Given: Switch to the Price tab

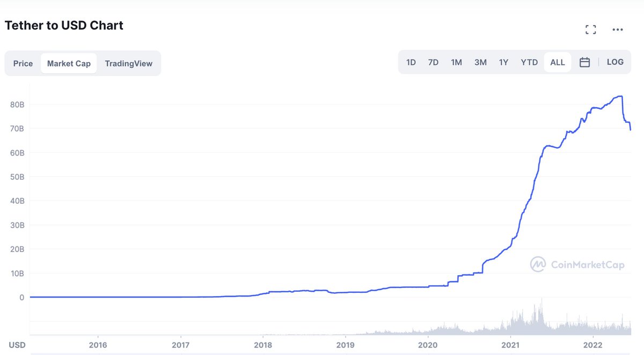Looking at the screenshot, I should click(23, 63).
